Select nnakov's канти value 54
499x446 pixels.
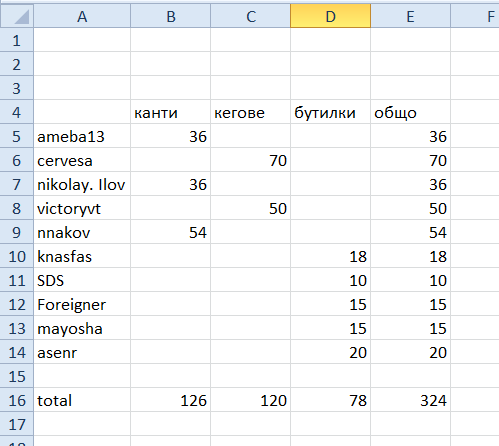[x=171, y=232]
